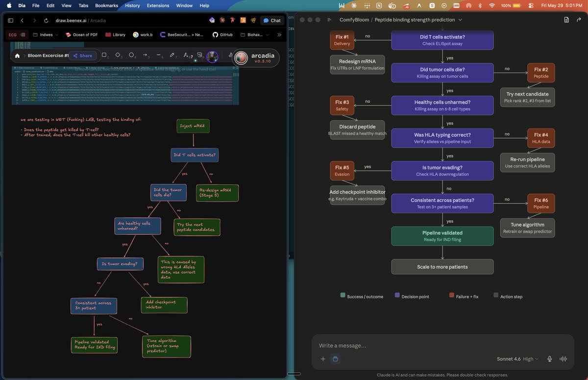Open the BeeSecurit... bookmark
This screenshot has width=588, height=380.
point(182,35)
